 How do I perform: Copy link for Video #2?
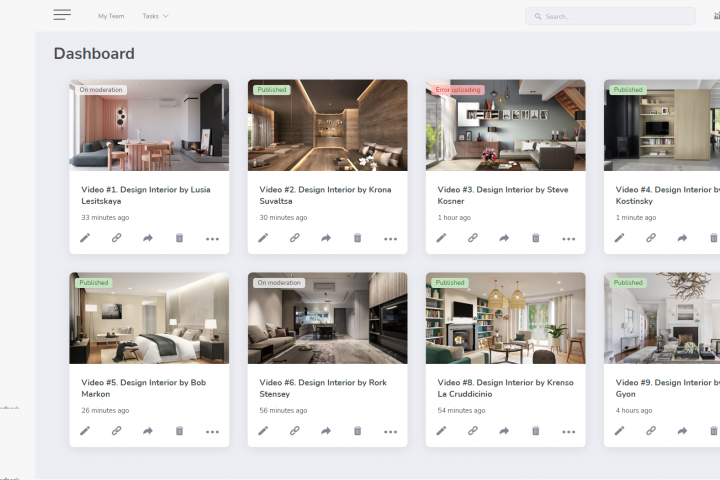295,238
